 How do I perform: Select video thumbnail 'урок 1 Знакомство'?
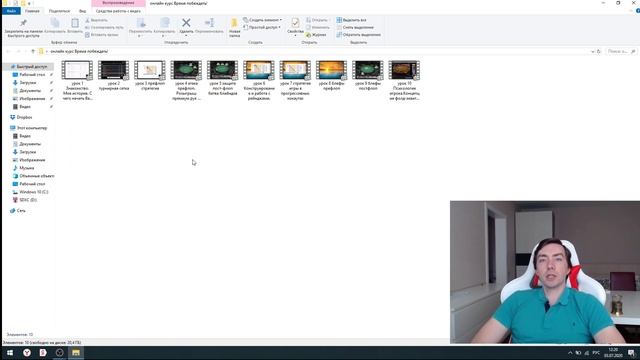77,70
